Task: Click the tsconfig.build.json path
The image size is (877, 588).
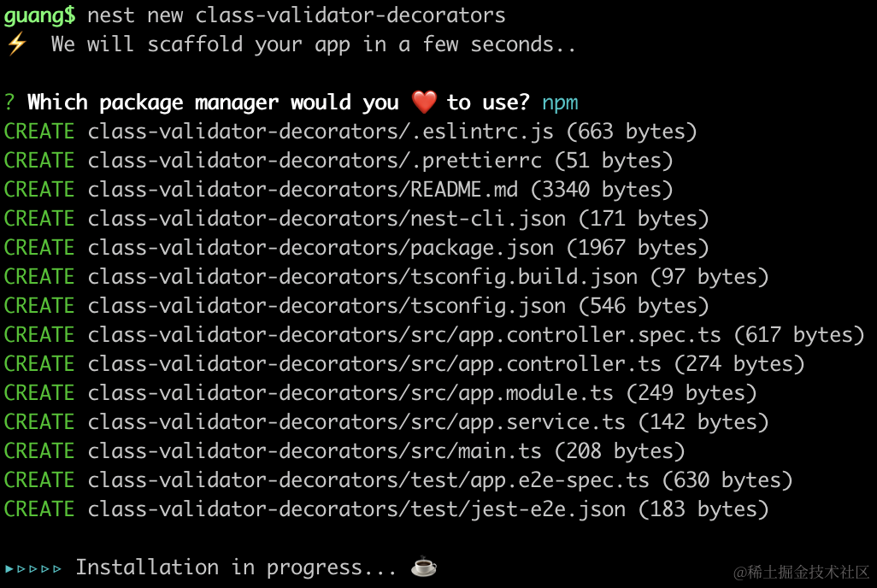Action: click(362, 277)
